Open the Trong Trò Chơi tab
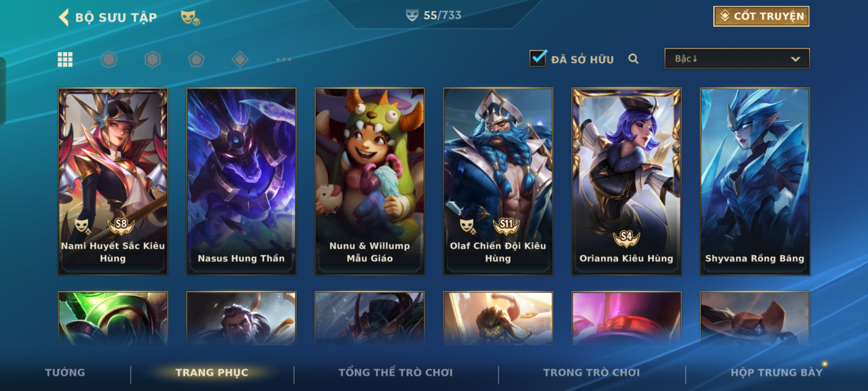This screenshot has height=391, width=868. click(x=591, y=373)
